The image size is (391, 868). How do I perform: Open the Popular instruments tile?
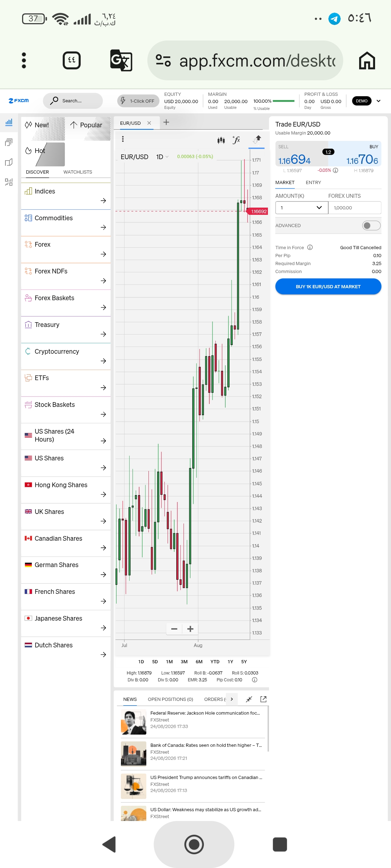point(88,128)
